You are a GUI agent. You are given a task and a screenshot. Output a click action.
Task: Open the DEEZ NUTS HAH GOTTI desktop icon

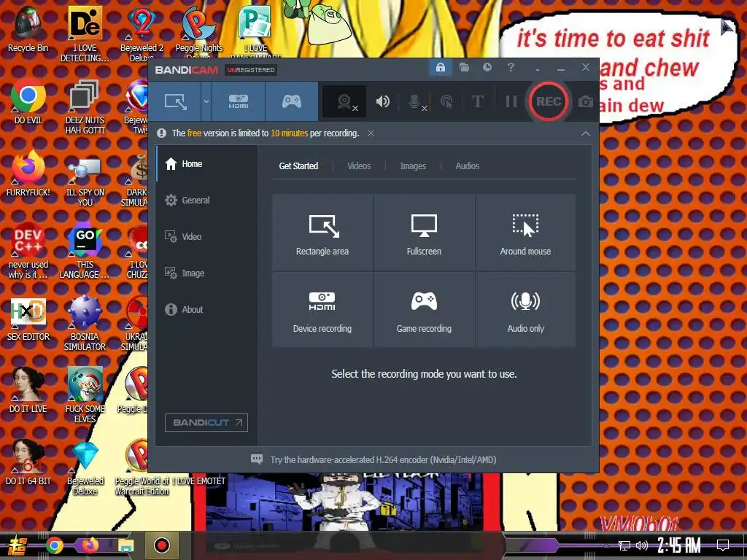[85, 106]
